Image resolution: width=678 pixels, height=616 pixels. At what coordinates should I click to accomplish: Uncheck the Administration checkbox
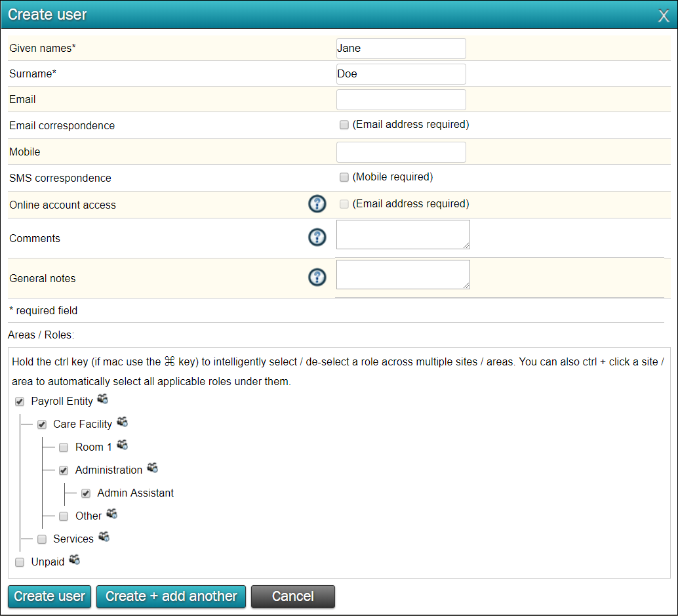coord(64,470)
